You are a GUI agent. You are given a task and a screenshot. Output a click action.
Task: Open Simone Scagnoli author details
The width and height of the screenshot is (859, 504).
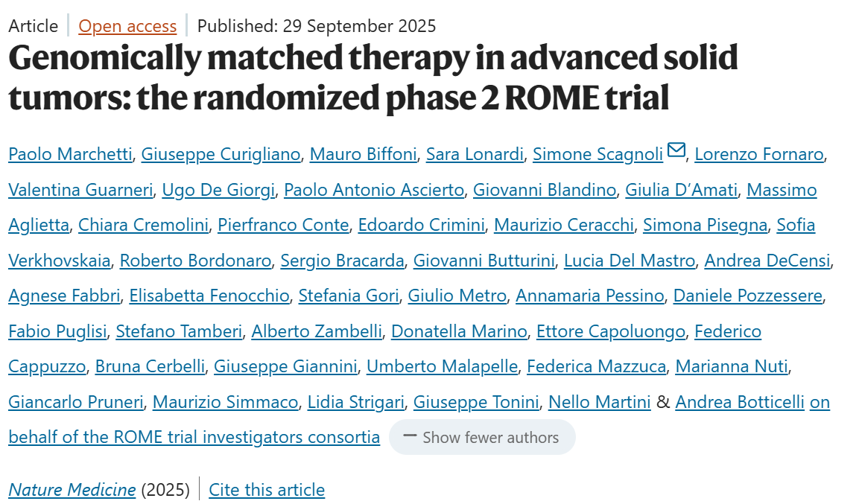598,154
